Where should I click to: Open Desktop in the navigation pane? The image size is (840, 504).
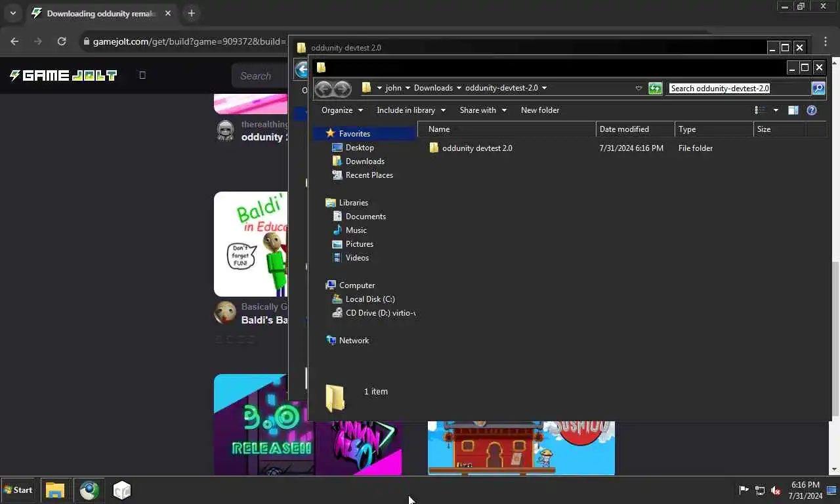point(360,148)
